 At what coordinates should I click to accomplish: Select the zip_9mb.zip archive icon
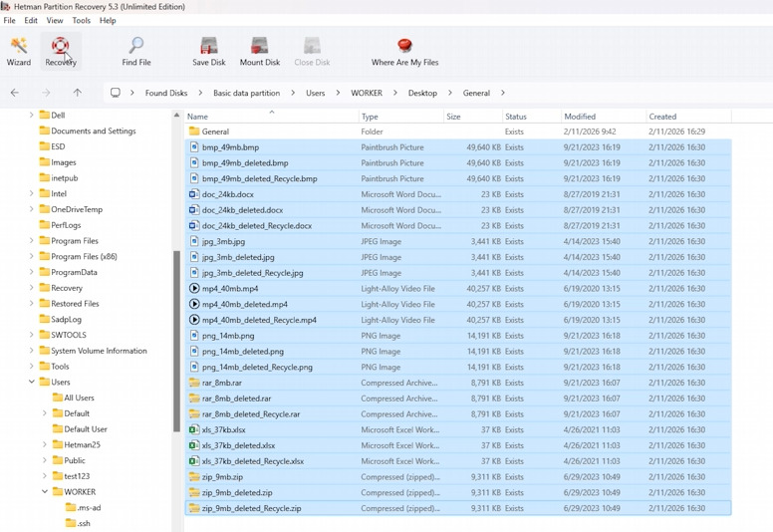pyautogui.click(x=194, y=477)
